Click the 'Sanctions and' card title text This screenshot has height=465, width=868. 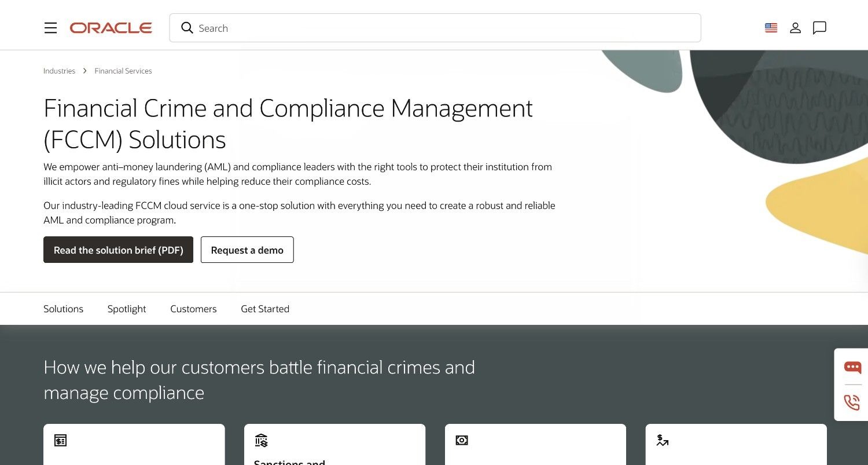pyautogui.click(x=289, y=462)
